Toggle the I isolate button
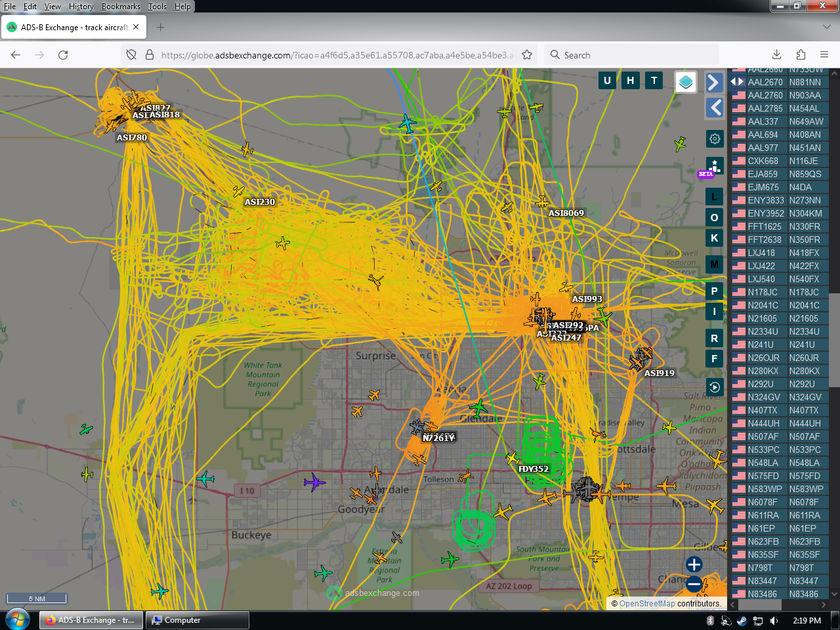Image resolution: width=840 pixels, height=630 pixels. point(715,312)
